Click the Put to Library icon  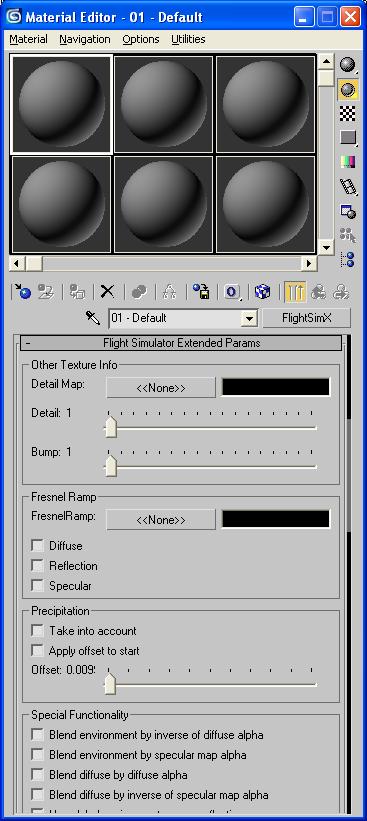click(201, 292)
